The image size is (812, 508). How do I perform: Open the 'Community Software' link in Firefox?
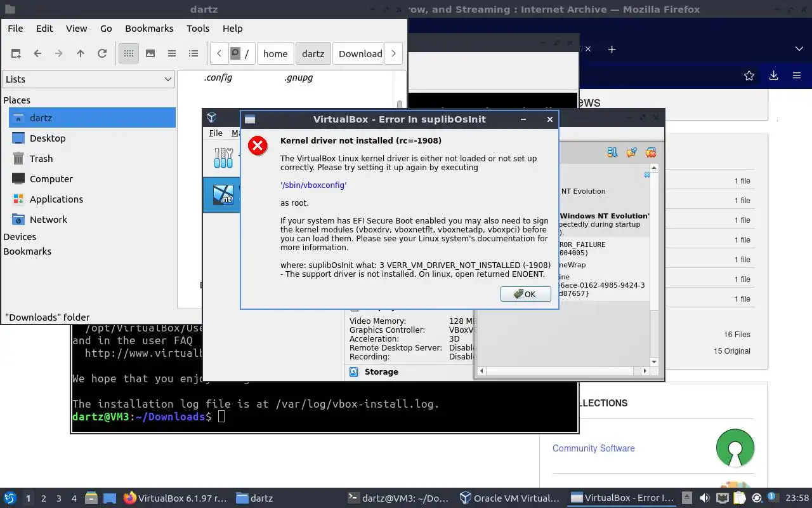click(x=593, y=448)
